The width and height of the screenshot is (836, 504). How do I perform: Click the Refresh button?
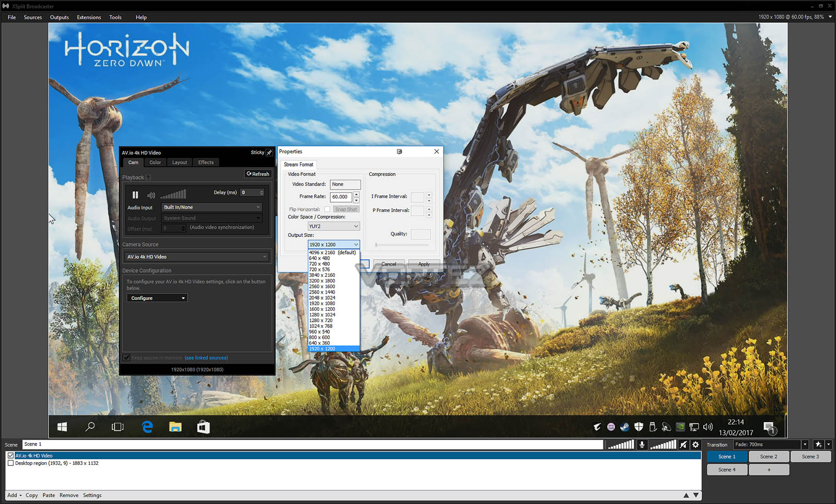coord(258,174)
